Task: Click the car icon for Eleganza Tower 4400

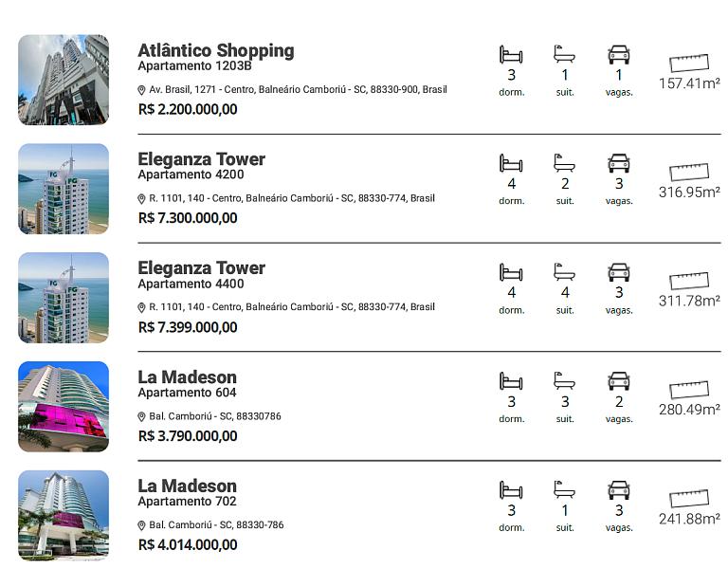Action: 619,272
